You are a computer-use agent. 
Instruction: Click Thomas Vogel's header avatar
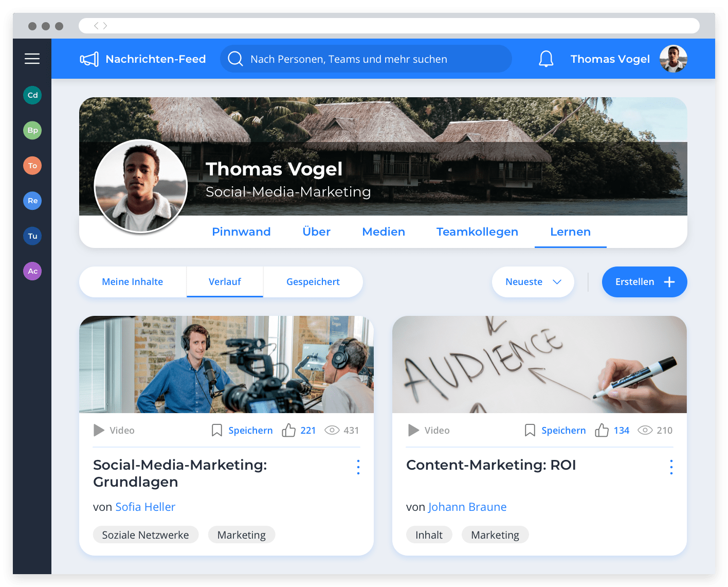(x=674, y=59)
